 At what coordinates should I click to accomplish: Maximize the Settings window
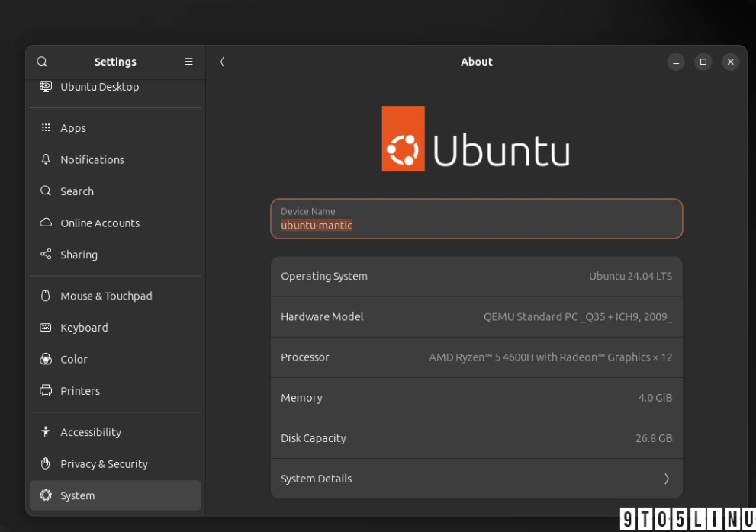point(703,62)
